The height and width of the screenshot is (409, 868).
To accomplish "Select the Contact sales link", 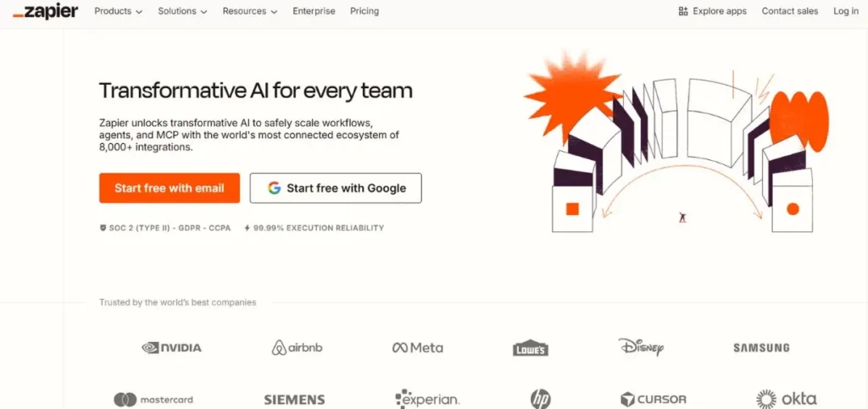I will coord(790,11).
